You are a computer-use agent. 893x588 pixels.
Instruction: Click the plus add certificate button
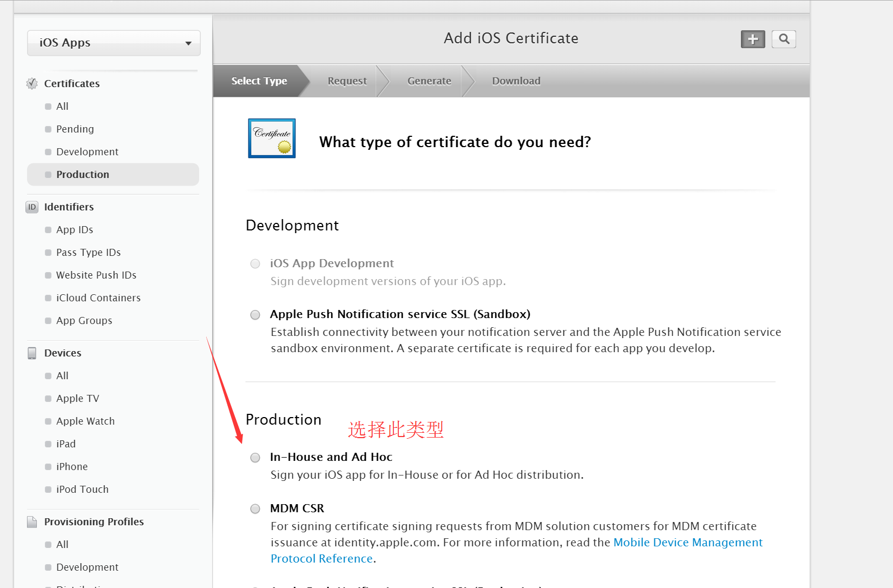pos(753,39)
